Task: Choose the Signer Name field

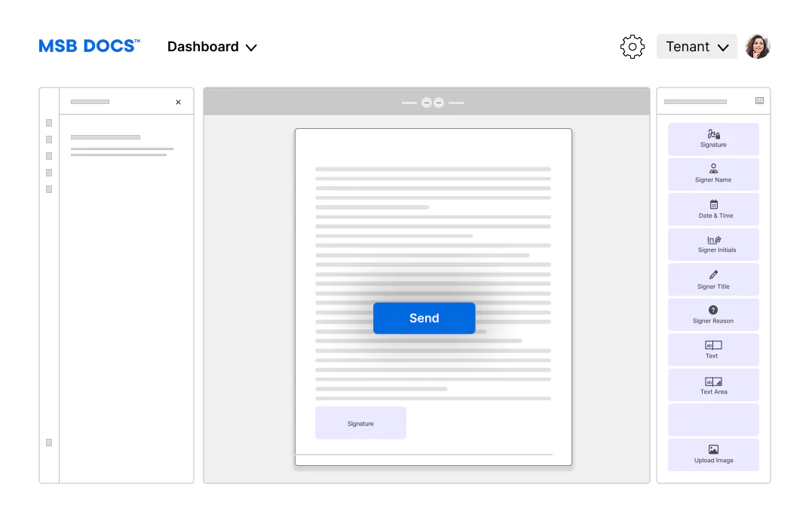Action: click(x=713, y=174)
